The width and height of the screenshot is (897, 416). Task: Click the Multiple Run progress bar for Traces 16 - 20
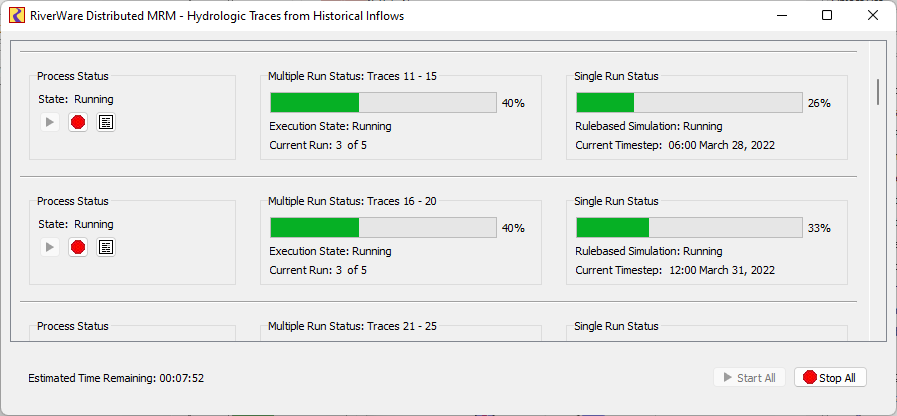pyautogui.click(x=383, y=227)
